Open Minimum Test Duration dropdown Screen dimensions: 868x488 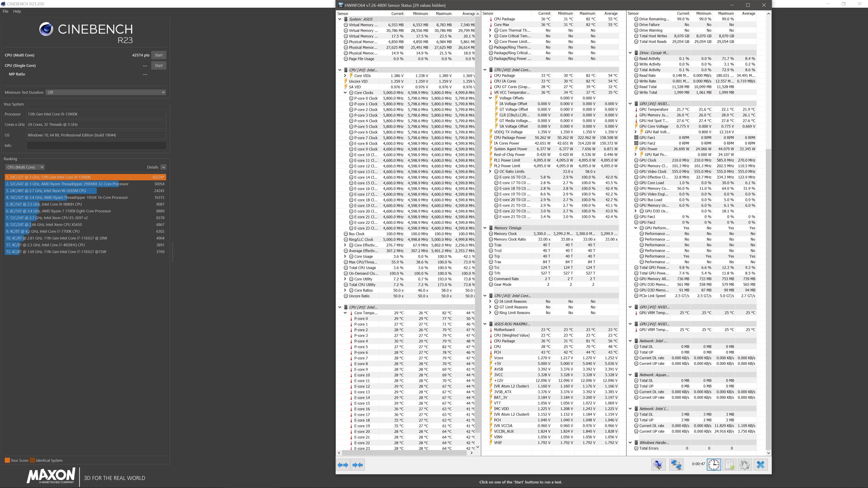coord(106,92)
